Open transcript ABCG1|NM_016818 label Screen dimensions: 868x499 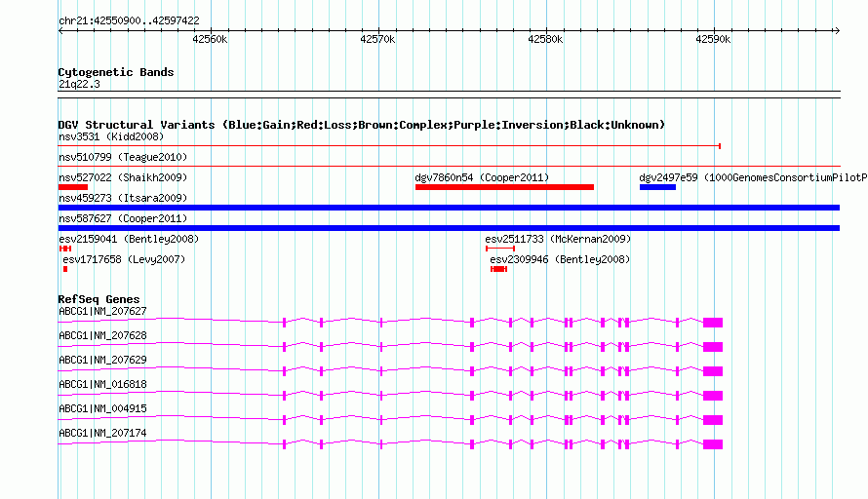[102, 385]
